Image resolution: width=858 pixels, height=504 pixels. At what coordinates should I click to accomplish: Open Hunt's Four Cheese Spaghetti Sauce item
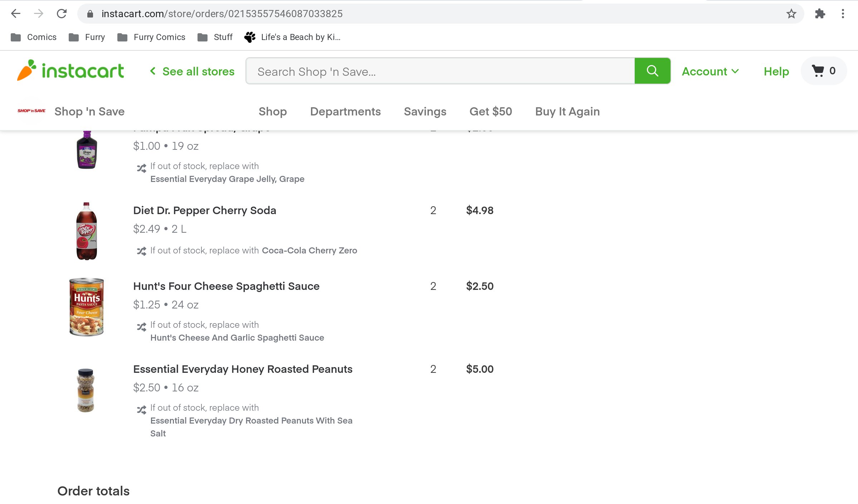point(226,286)
